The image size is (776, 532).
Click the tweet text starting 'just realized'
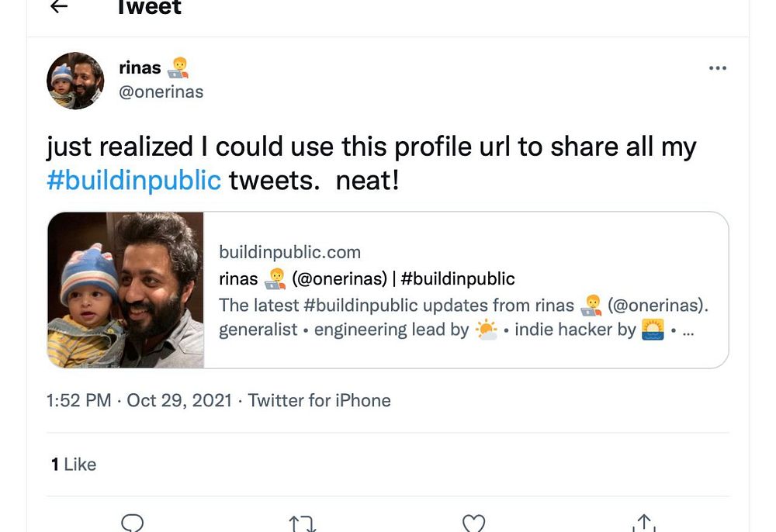click(x=371, y=147)
